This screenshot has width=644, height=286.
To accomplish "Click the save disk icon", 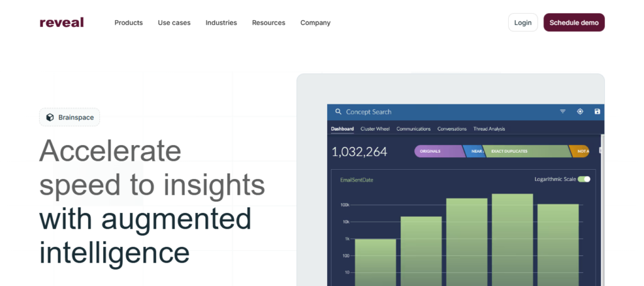I will coord(597,112).
